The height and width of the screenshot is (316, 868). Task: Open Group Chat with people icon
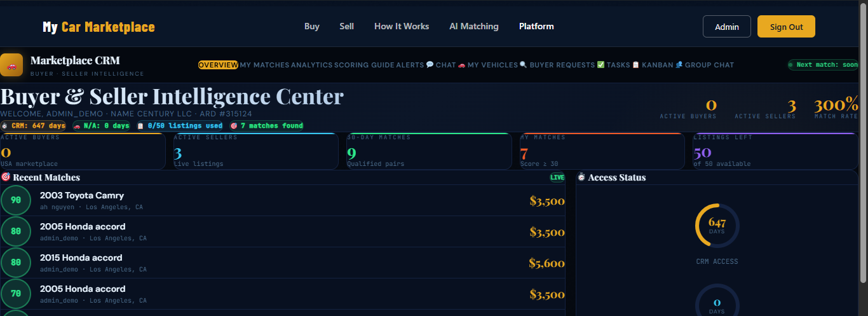coord(704,65)
